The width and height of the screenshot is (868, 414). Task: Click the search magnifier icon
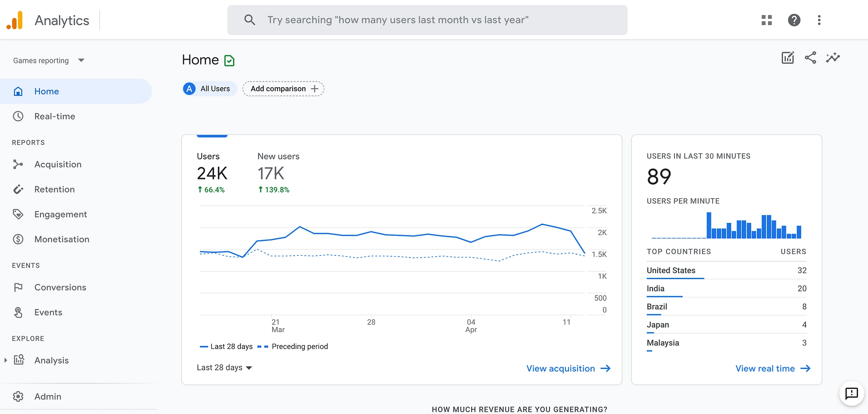point(250,20)
